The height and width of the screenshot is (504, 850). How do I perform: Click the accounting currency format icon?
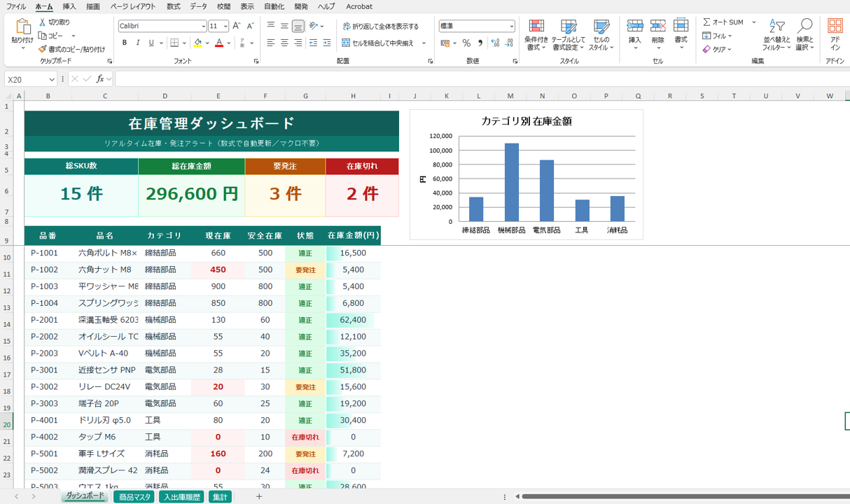click(x=445, y=43)
